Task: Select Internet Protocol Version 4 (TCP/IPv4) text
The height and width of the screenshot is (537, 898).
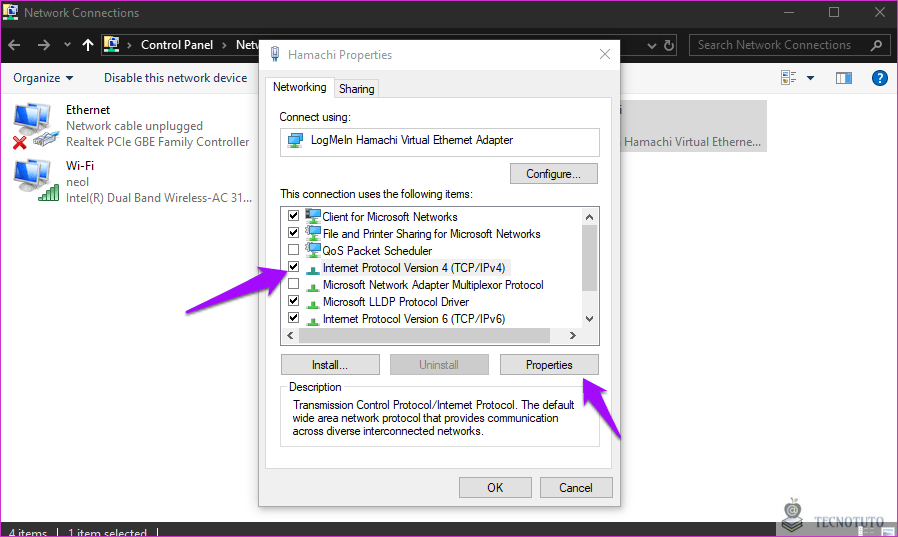Action: click(x=414, y=268)
